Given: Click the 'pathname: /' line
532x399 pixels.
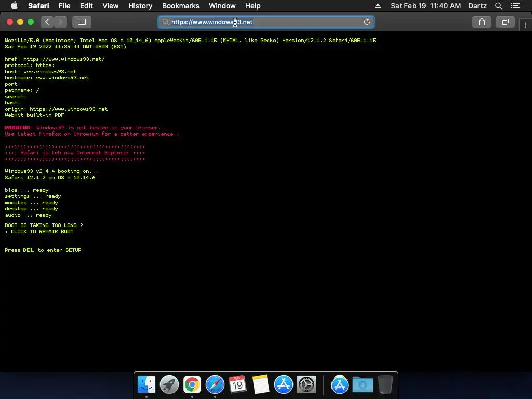Looking at the screenshot, I should (x=22, y=90).
